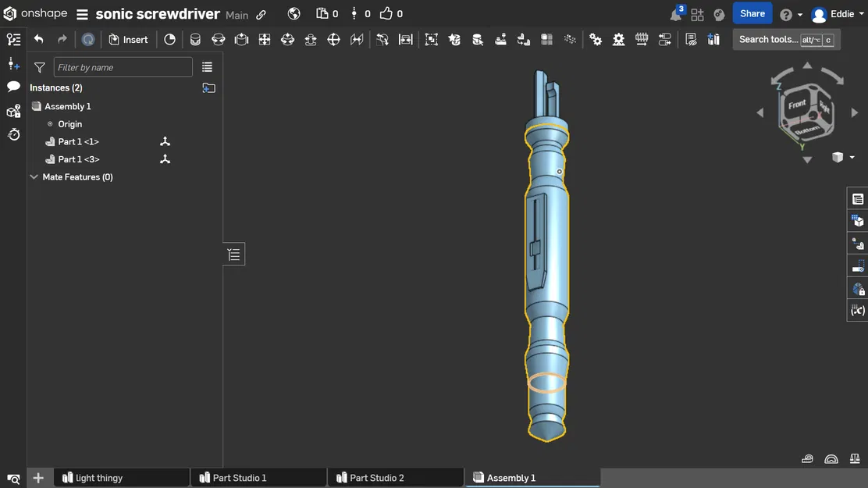
Task: Click the folder icon in the Instances header
Action: click(x=208, y=88)
